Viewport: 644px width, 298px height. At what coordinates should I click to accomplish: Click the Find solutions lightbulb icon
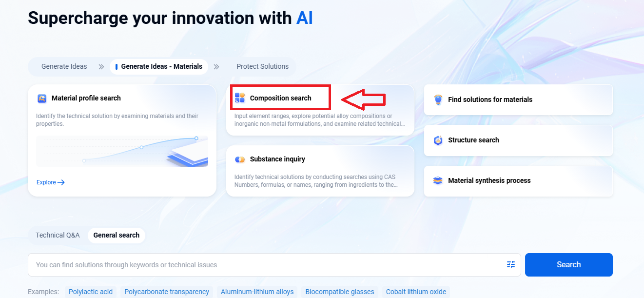tap(438, 99)
